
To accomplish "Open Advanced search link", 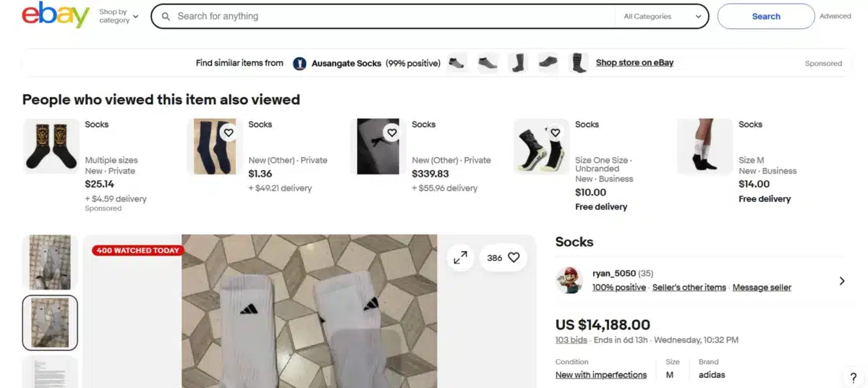I will pos(835,16).
